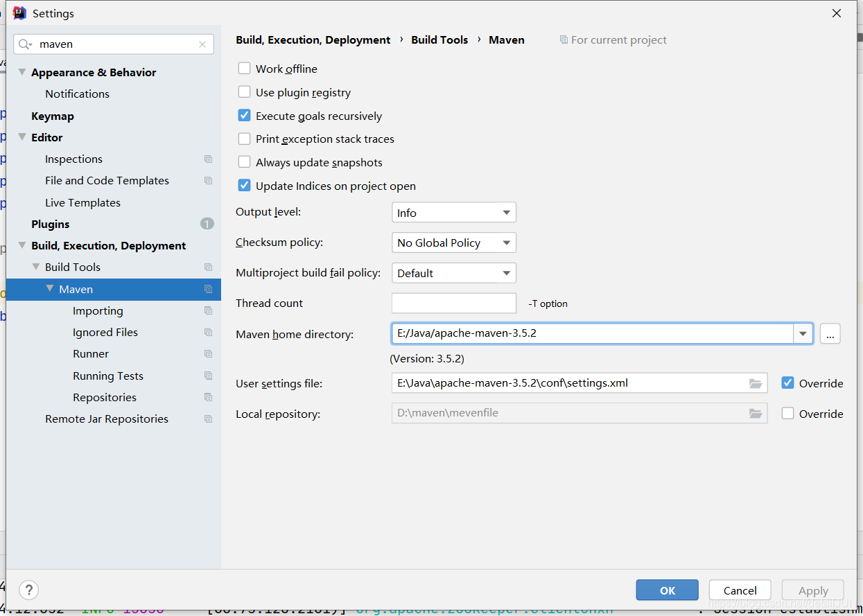The image size is (863, 616).
Task: Open Plugins settings page
Action: coord(51,224)
